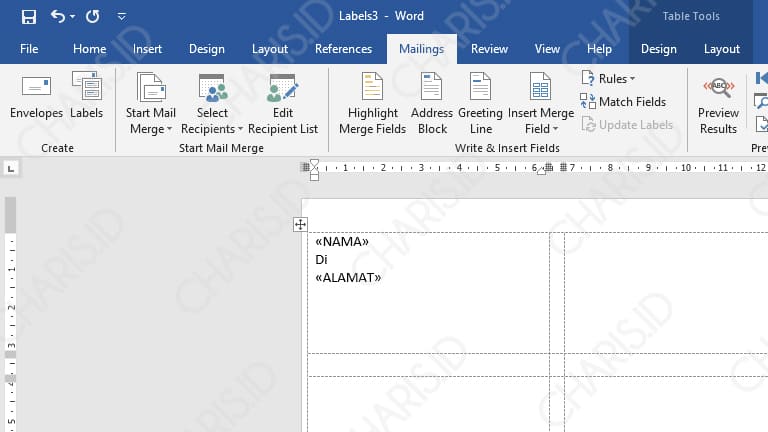Image resolution: width=768 pixels, height=432 pixels.
Task: Open the Design tab next to Insert
Action: pyautogui.click(x=207, y=49)
